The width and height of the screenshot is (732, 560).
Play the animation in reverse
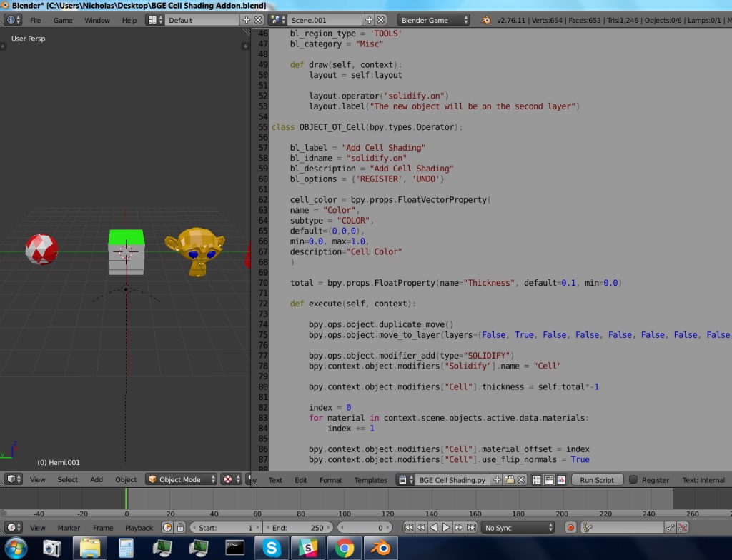click(434, 527)
